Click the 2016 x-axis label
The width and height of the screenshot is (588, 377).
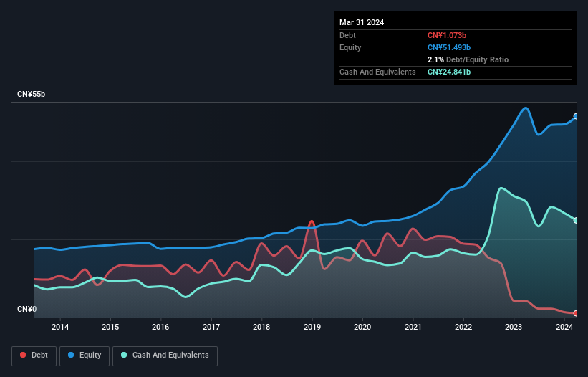160,327
